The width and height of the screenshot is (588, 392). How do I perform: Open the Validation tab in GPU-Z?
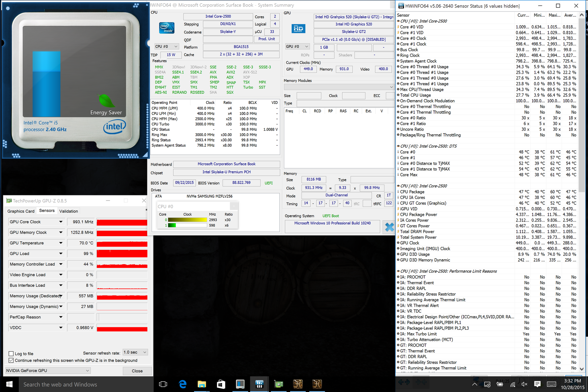(69, 211)
